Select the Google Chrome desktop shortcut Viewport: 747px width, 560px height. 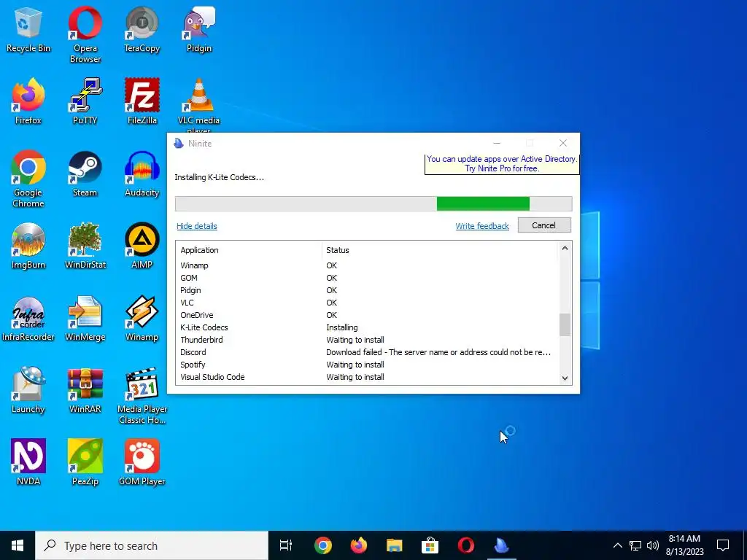click(28, 179)
